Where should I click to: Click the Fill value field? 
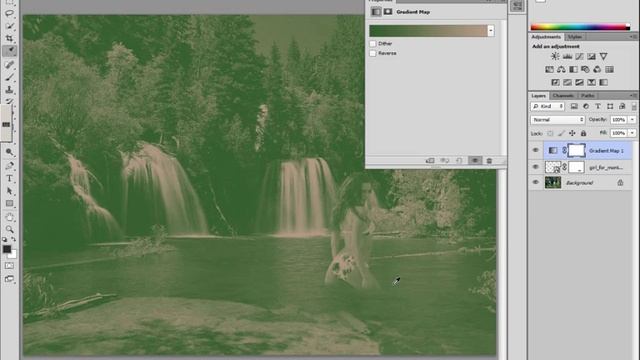pos(619,133)
